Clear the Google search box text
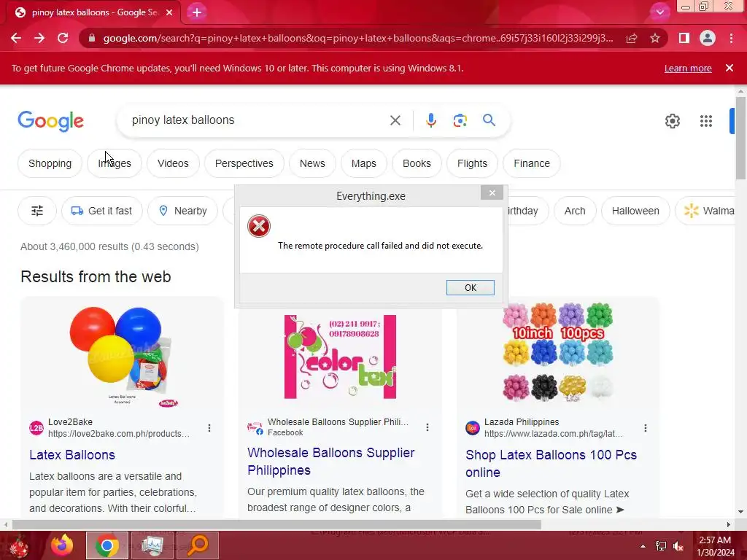The image size is (747, 560). (395, 120)
